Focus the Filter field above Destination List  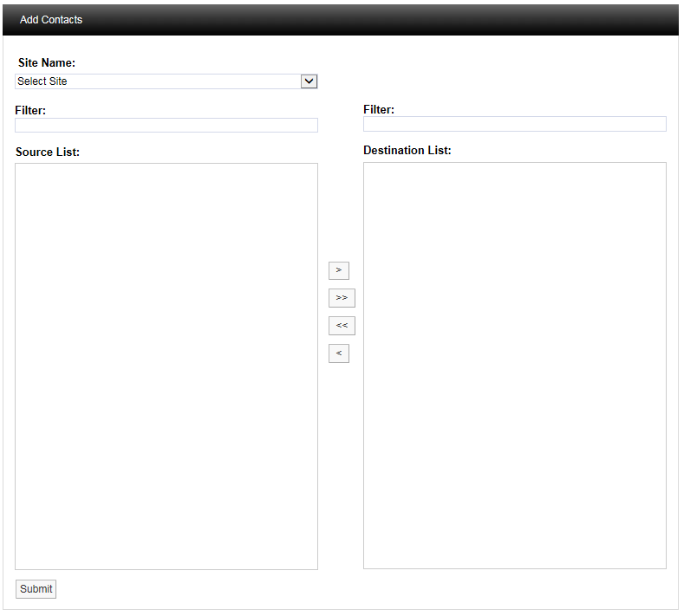(x=514, y=124)
